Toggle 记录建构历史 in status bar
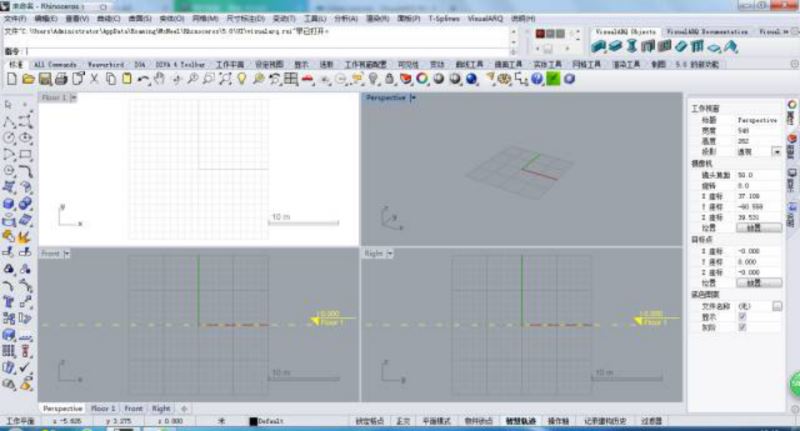800x431 pixels. 605,421
